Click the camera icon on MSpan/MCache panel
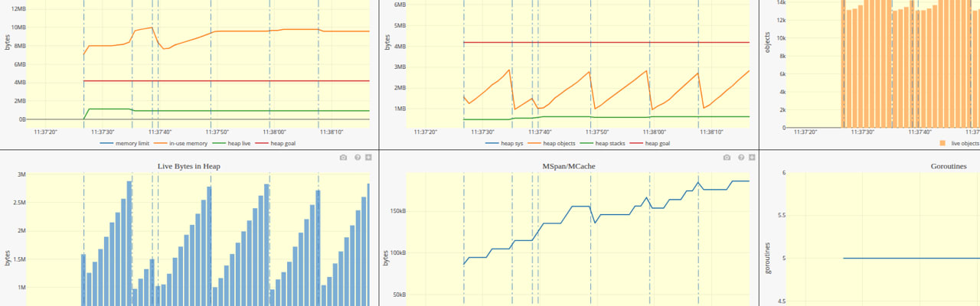This screenshot has height=306, width=980. (727, 158)
